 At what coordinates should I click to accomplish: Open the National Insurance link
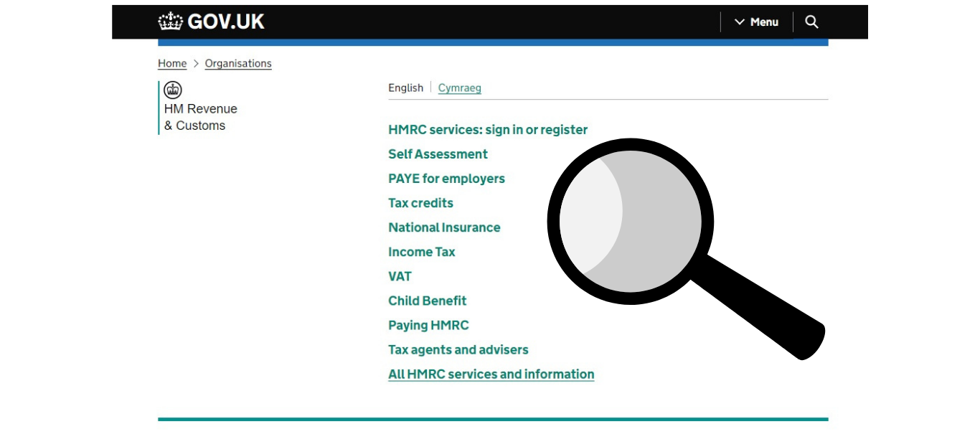pos(444,227)
